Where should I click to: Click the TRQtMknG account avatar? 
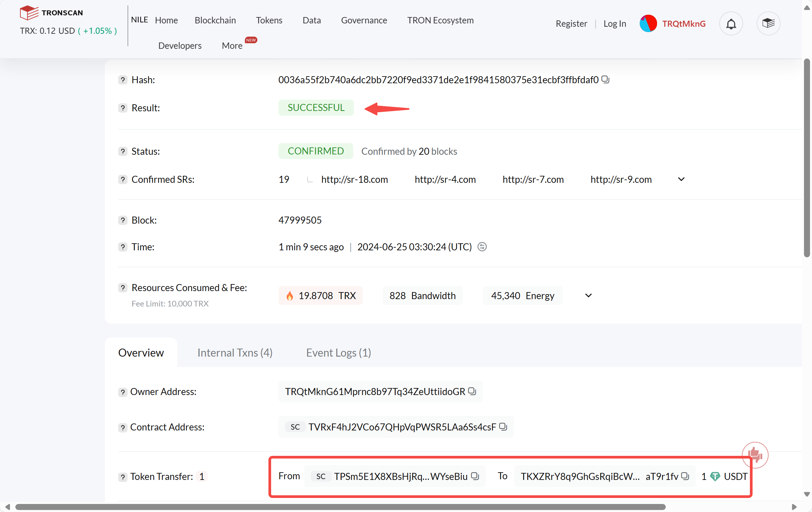pos(648,24)
